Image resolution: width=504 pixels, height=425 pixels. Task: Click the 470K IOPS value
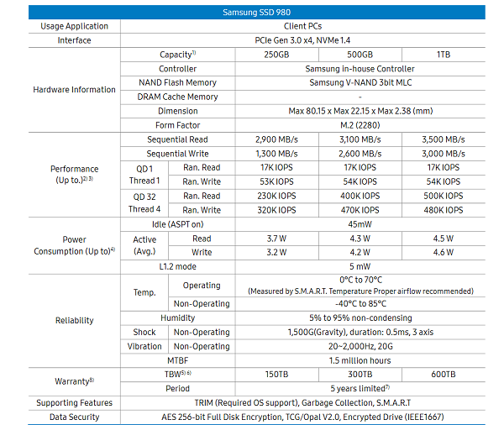[360, 210]
